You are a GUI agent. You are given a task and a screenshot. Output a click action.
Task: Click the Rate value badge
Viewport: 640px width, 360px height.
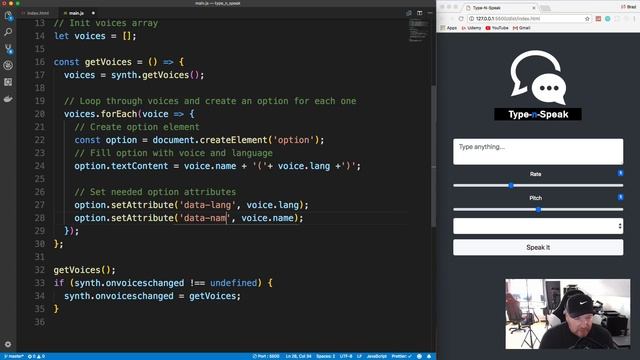[x=620, y=173]
